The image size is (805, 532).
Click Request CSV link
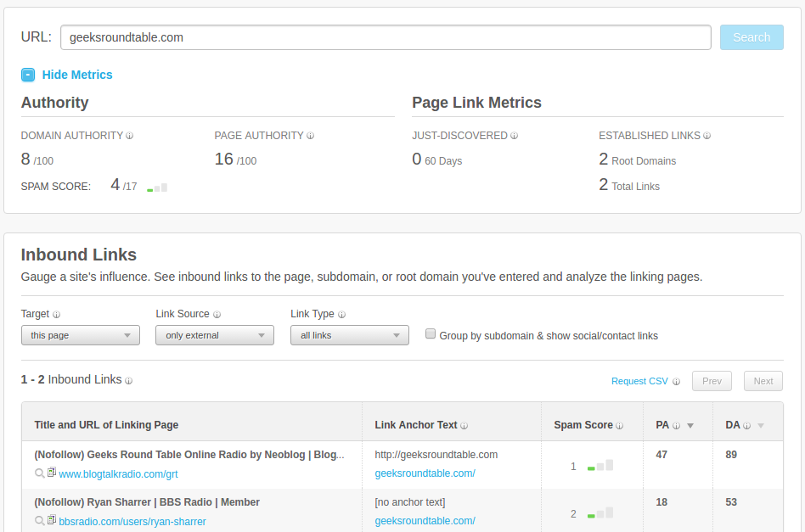point(639,381)
